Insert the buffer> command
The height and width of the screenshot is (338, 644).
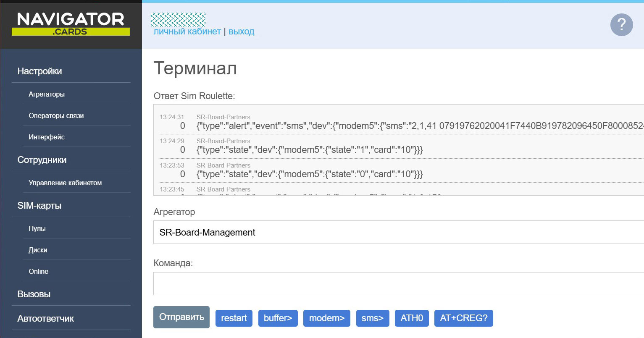pos(278,318)
